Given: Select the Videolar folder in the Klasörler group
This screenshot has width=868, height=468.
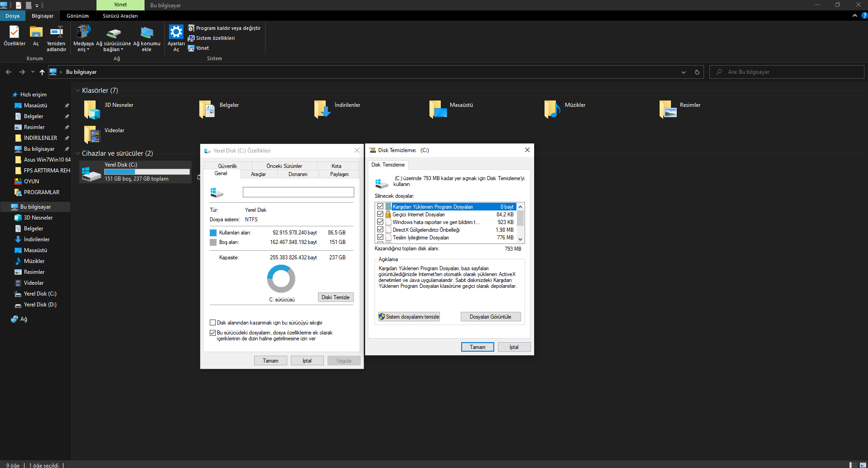Looking at the screenshot, I should click(x=104, y=134).
